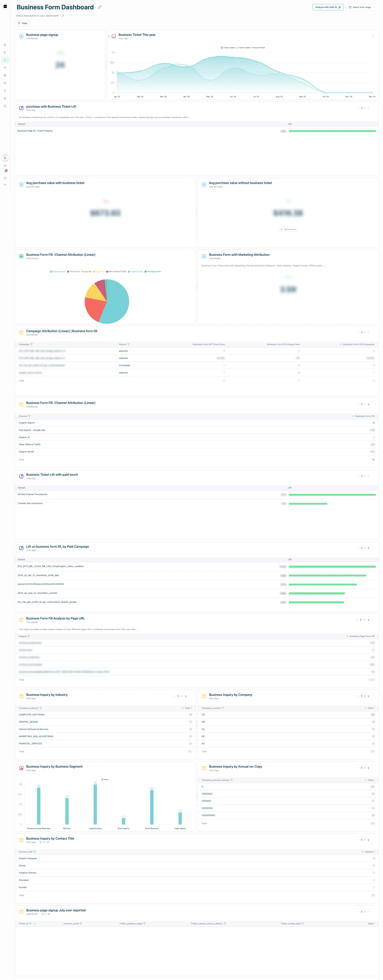The image size is (383, 980).
Task: Open notifications bell in sidebar
Action: tap(5, 172)
